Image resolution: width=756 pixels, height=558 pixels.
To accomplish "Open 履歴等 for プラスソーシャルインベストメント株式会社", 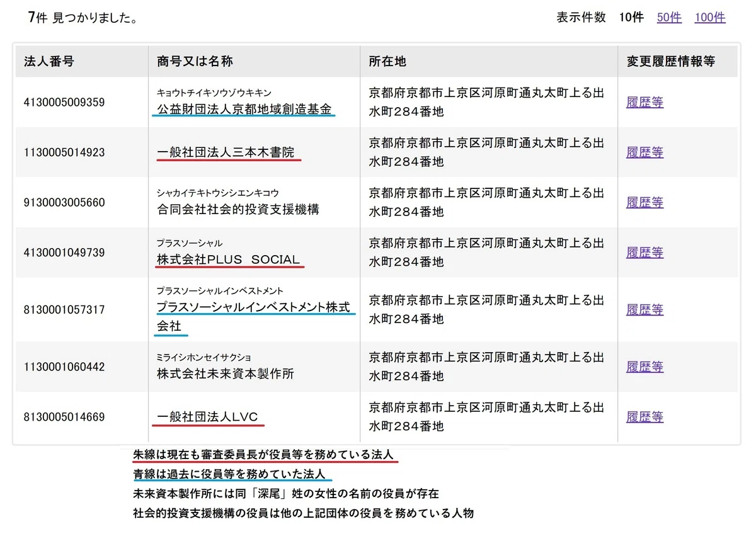I will (644, 310).
